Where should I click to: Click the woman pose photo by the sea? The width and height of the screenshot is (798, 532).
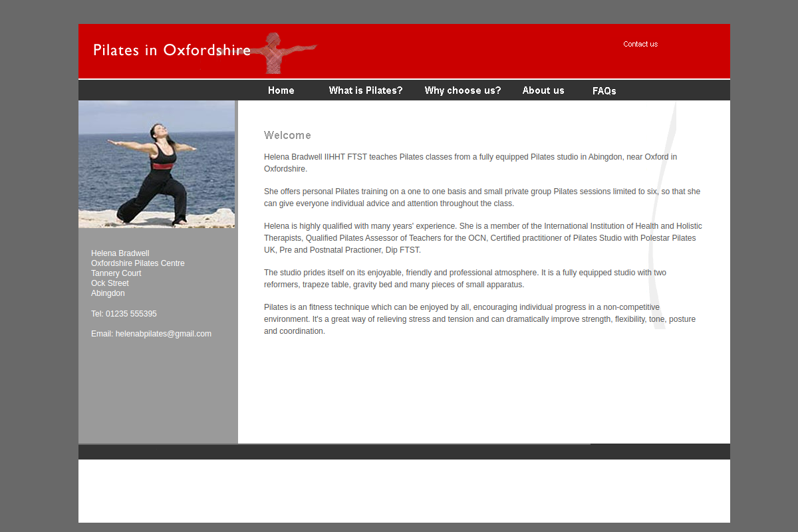156,164
